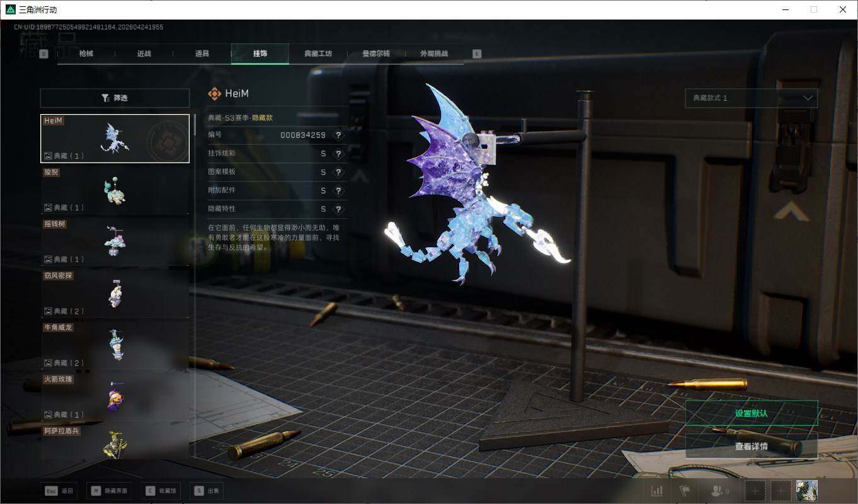Click the 典藏 image icon under 窃风密探
This screenshot has height=504, width=858.
click(x=48, y=311)
